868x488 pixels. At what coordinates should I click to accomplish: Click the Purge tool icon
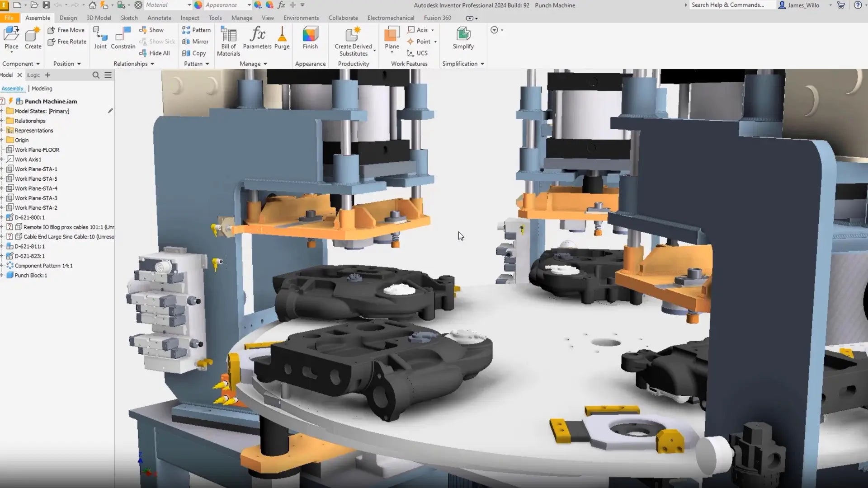(x=282, y=35)
